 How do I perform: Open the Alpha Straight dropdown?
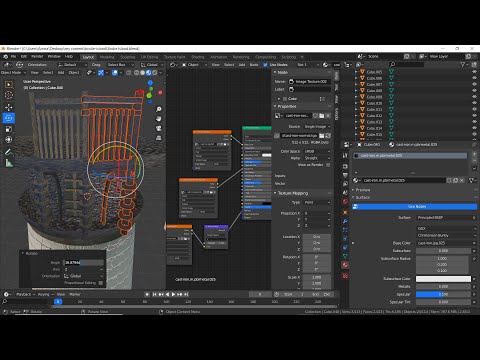point(317,158)
